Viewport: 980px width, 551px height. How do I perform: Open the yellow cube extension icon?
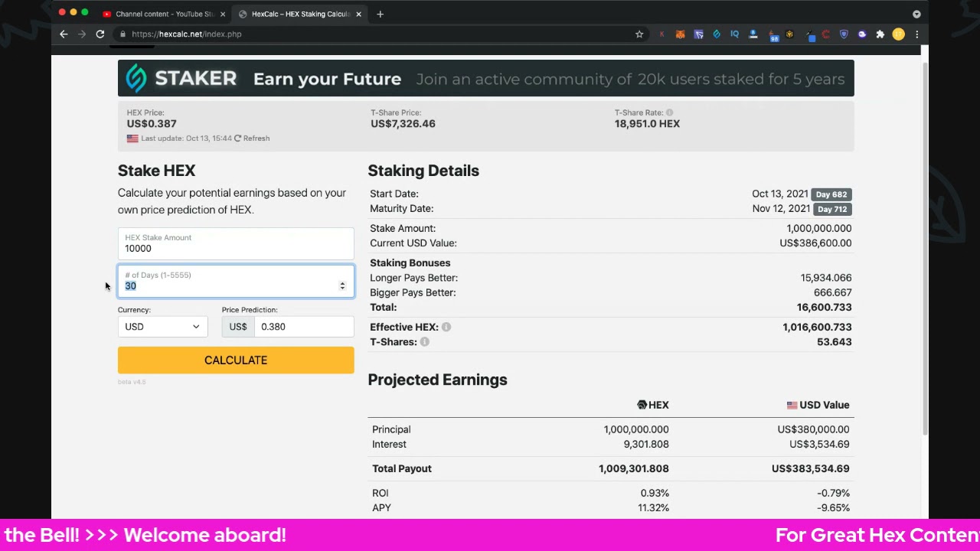tap(789, 34)
